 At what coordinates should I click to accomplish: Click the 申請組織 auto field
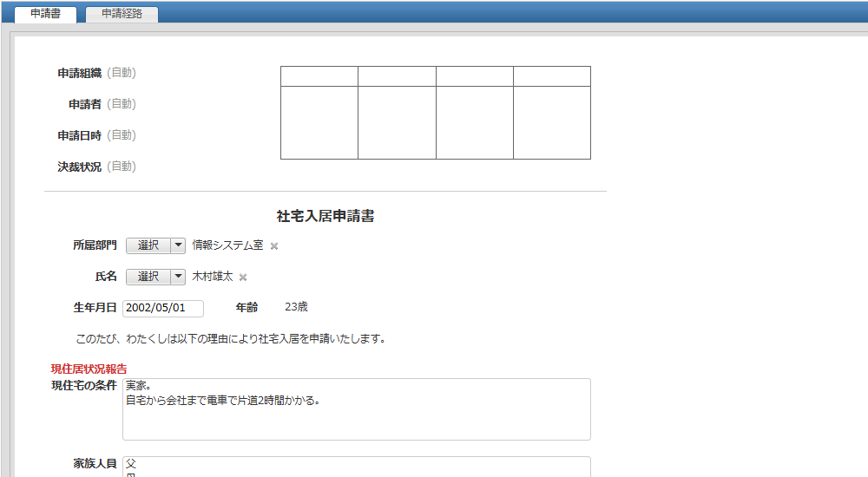tap(121, 73)
